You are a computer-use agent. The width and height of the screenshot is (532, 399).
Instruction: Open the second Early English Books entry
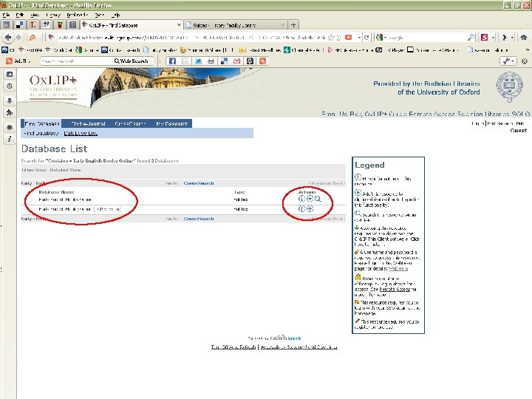coord(80,209)
